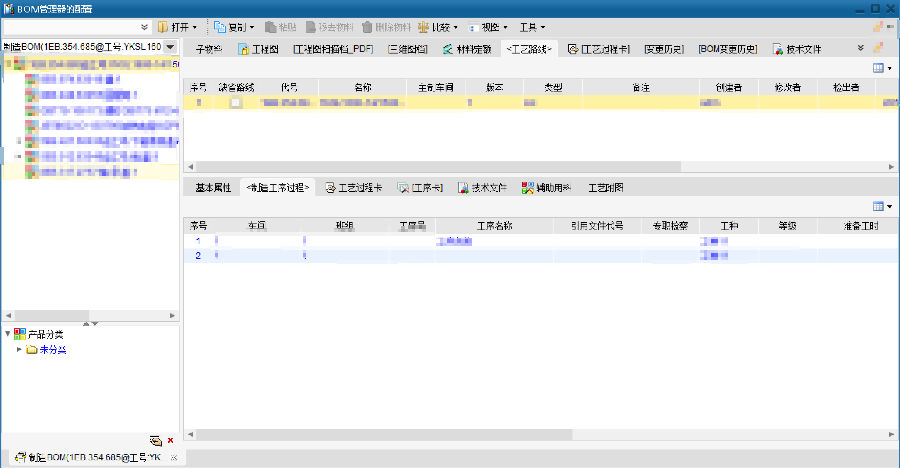The height and width of the screenshot is (468, 900).
Task: Click the 工种 column header
Action: pos(728,226)
